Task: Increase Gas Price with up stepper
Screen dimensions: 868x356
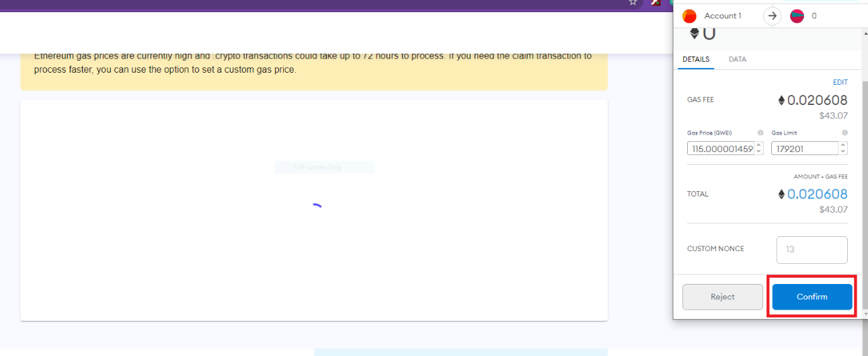Action: click(x=759, y=145)
